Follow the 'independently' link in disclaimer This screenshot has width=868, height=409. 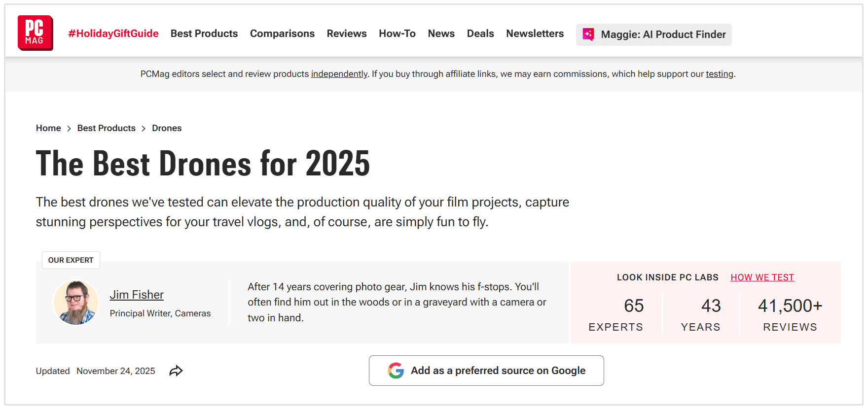point(339,74)
